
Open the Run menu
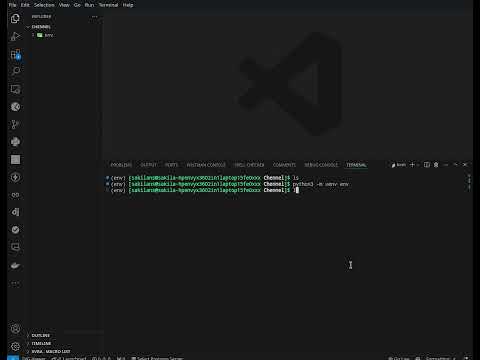tap(89, 5)
